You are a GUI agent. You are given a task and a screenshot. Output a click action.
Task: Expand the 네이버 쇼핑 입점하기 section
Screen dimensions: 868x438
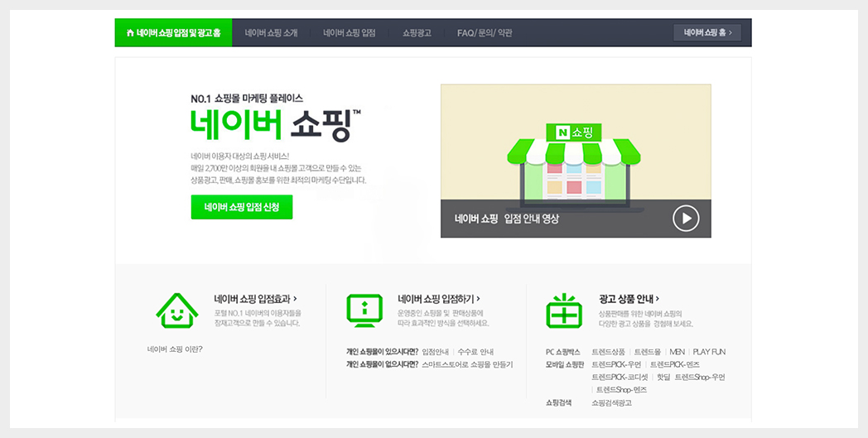point(439,299)
